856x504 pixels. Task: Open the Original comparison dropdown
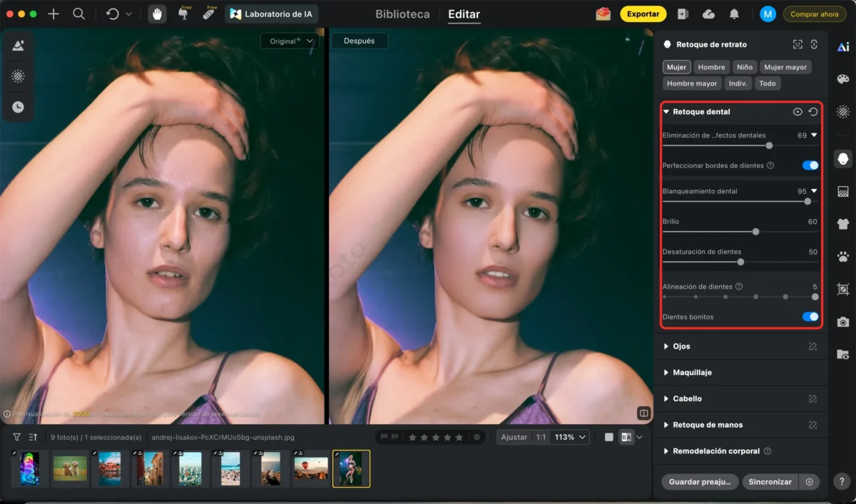point(288,41)
